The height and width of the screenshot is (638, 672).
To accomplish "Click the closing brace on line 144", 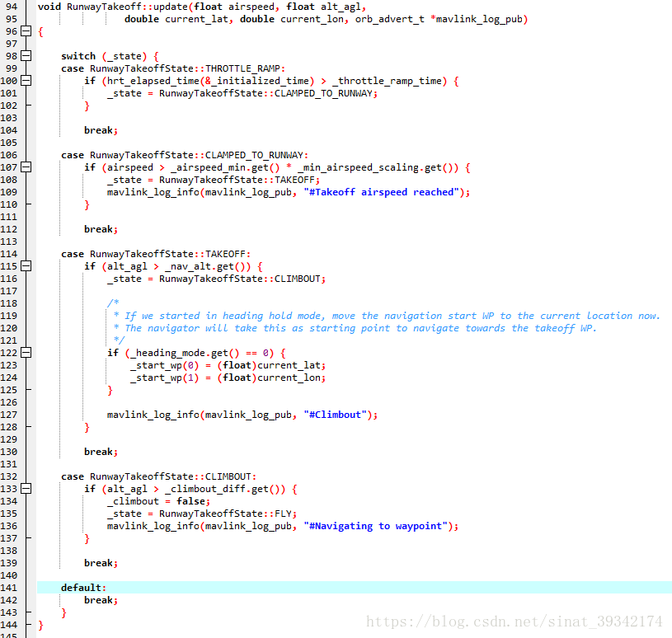I will click(x=40, y=625).
